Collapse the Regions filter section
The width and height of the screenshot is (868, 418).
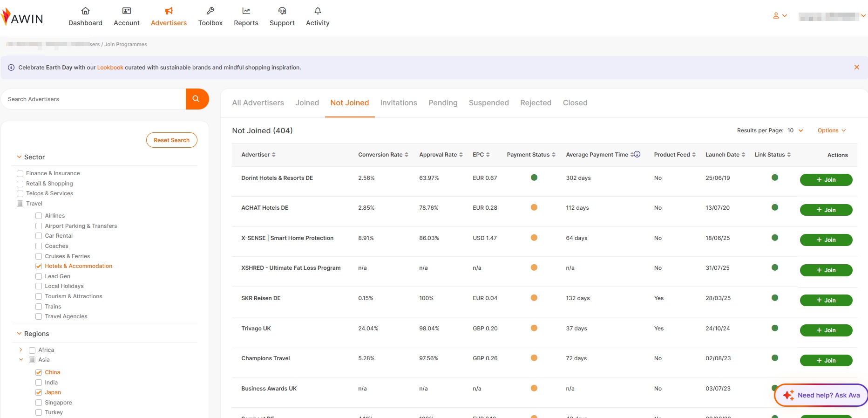point(19,334)
